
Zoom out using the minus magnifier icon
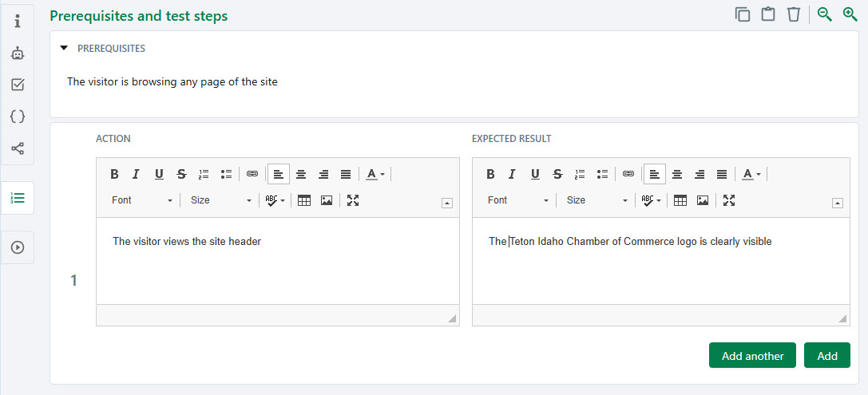pos(825,14)
